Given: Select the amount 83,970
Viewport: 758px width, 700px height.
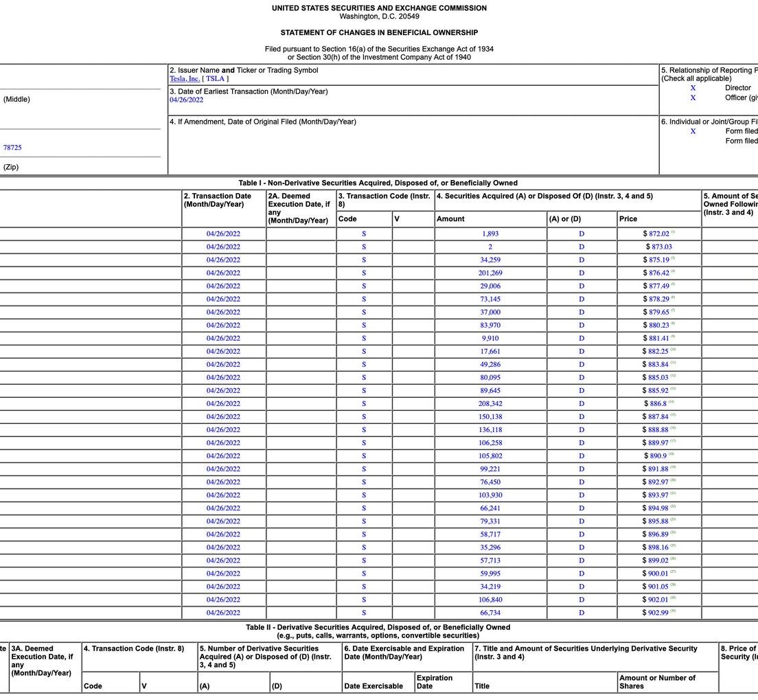Looking at the screenshot, I should [490, 325].
